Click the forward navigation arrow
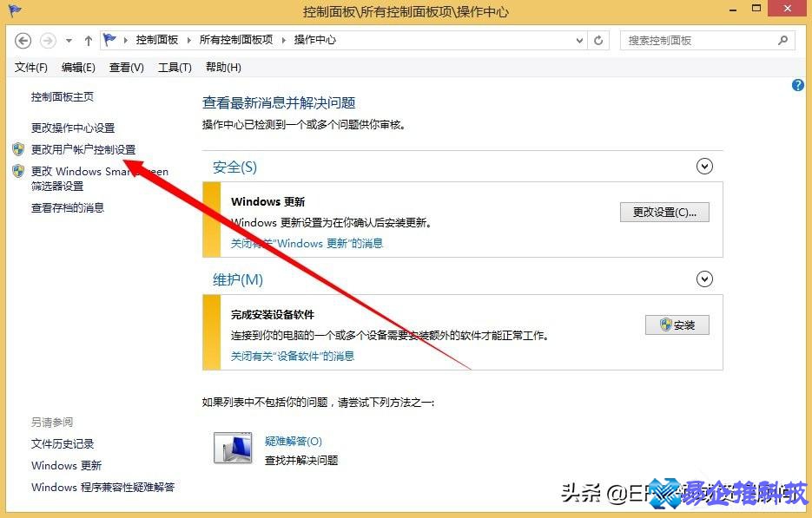812x518 pixels. [x=46, y=40]
